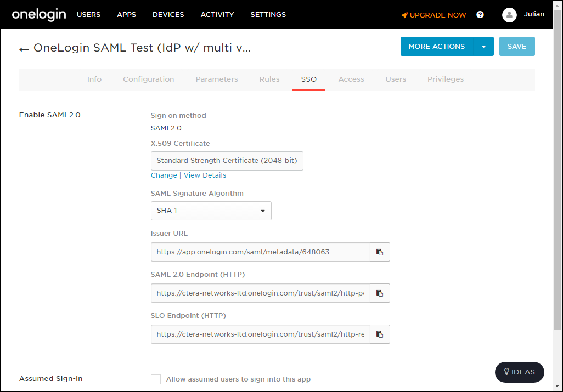Open the Ideas feedback button

(520, 372)
